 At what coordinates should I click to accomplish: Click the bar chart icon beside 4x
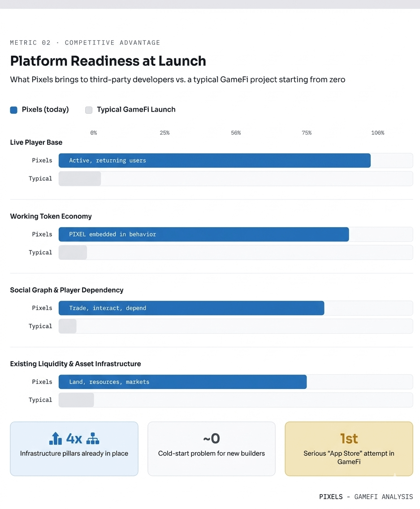pyautogui.click(x=56, y=438)
